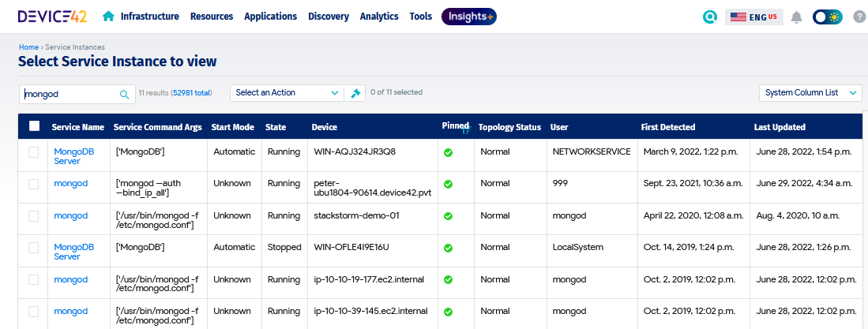Viewport: 868px width, 329px height.
Task: Click the hammer action icon
Action: (355, 93)
